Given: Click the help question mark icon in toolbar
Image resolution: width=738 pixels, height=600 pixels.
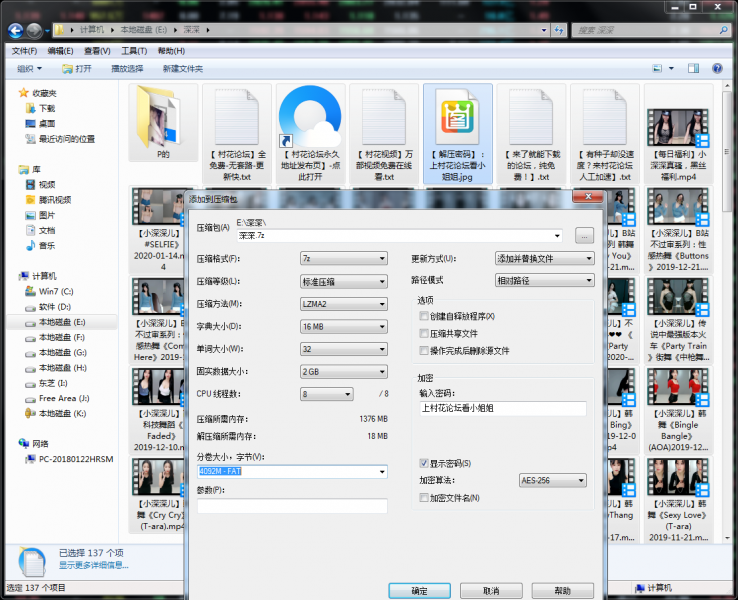Looking at the screenshot, I should click(x=718, y=69).
